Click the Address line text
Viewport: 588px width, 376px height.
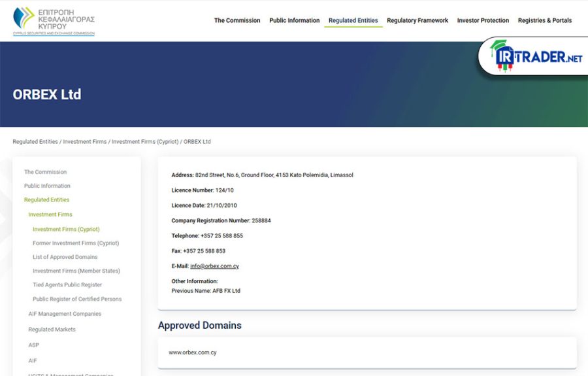262,175
